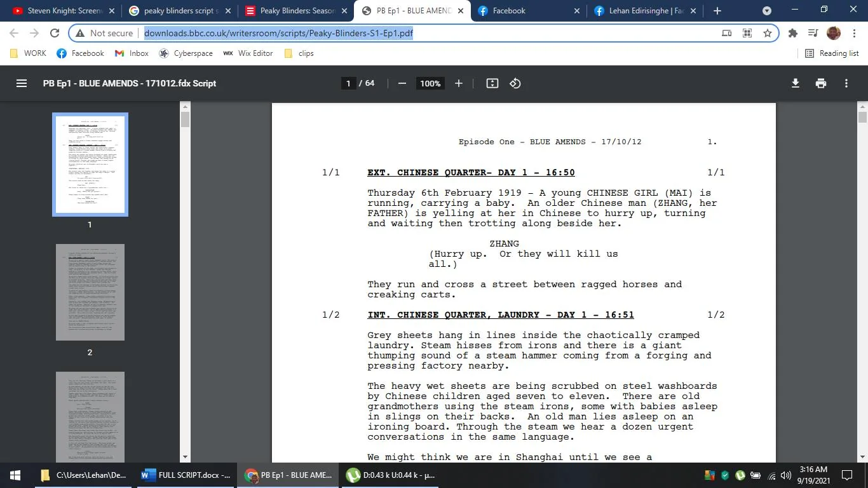Open the Chrome profile avatar
Image resolution: width=868 pixels, height=488 pixels.
tap(834, 33)
